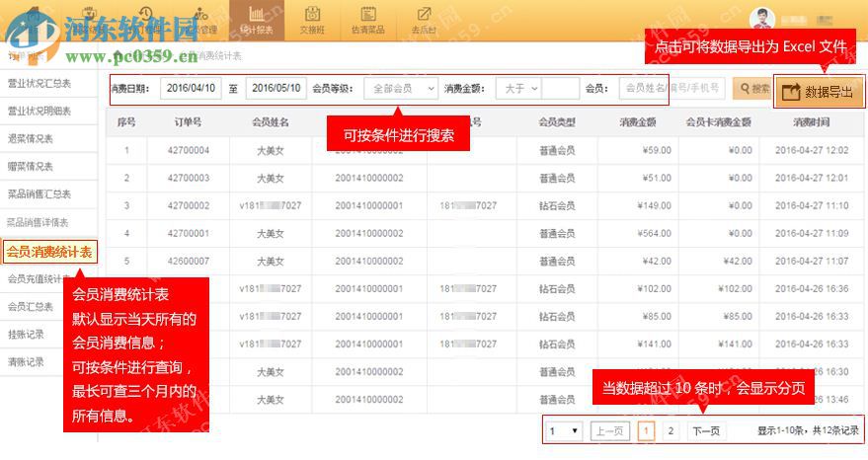
Task: Click the end date field 2016/05/10
Action: pos(276,88)
